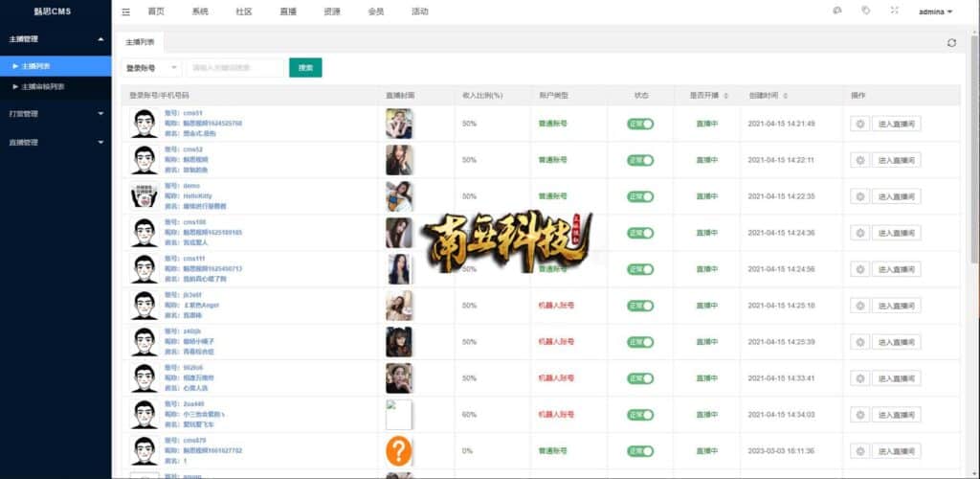Open the 登录账号 search type dropdown
The width and height of the screenshot is (980, 479).
click(x=151, y=67)
